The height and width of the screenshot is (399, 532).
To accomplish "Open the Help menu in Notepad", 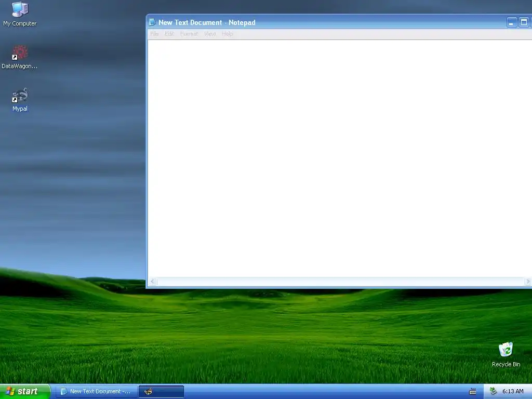I will tap(228, 34).
